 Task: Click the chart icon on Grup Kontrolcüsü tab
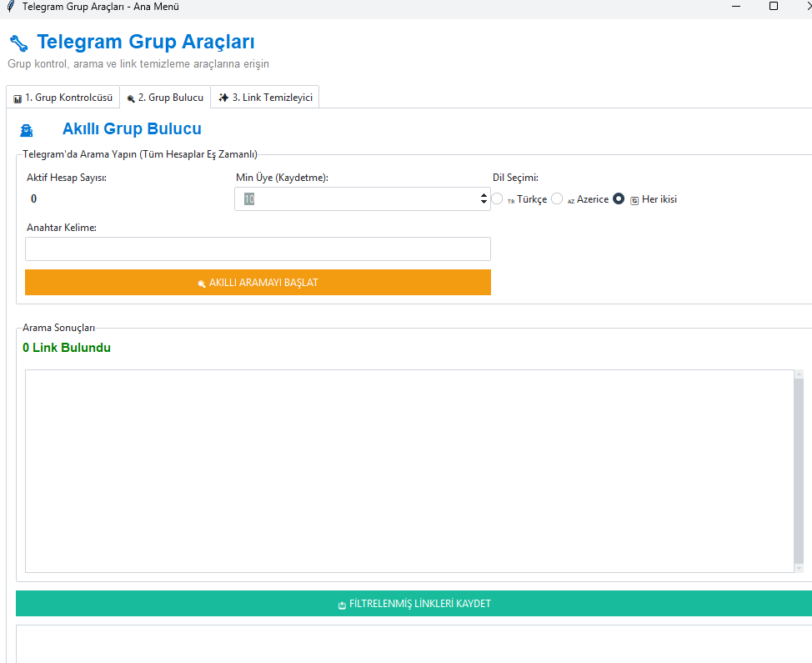(x=18, y=98)
